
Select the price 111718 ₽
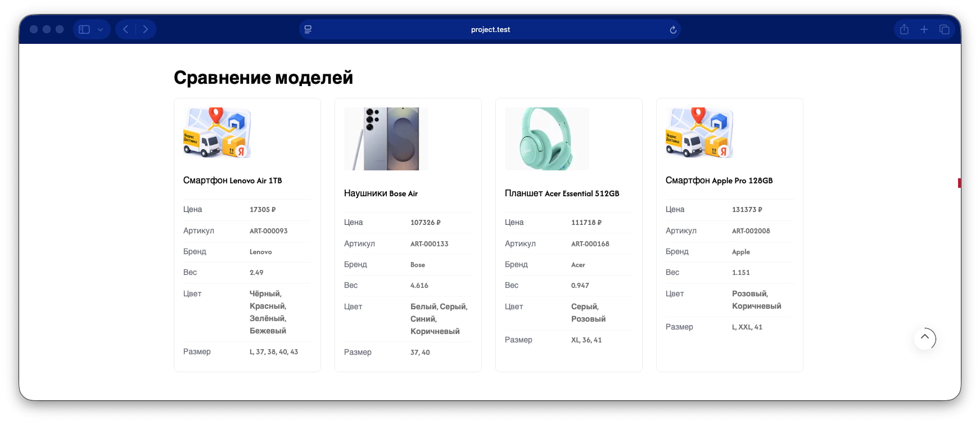click(586, 222)
